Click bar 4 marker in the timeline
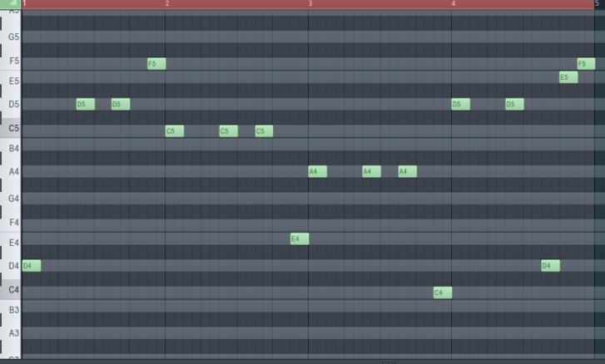Screen dimensions: 605x364 (x=454, y=3)
